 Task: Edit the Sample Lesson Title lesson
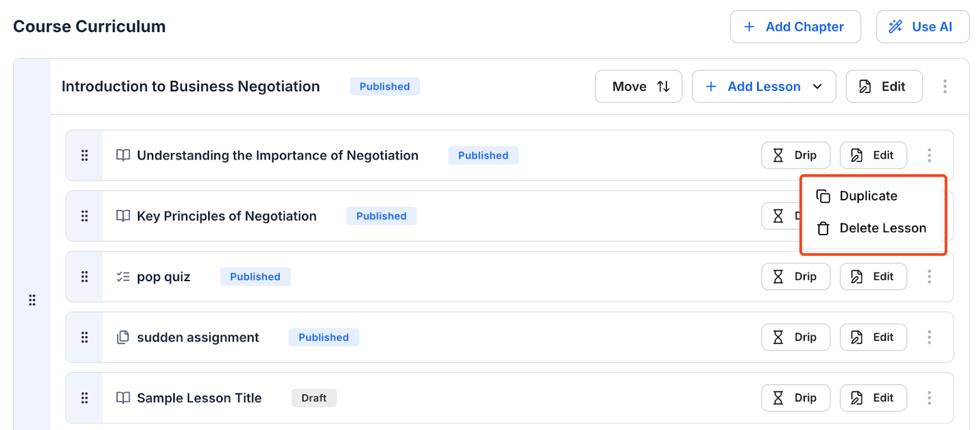[873, 398]
